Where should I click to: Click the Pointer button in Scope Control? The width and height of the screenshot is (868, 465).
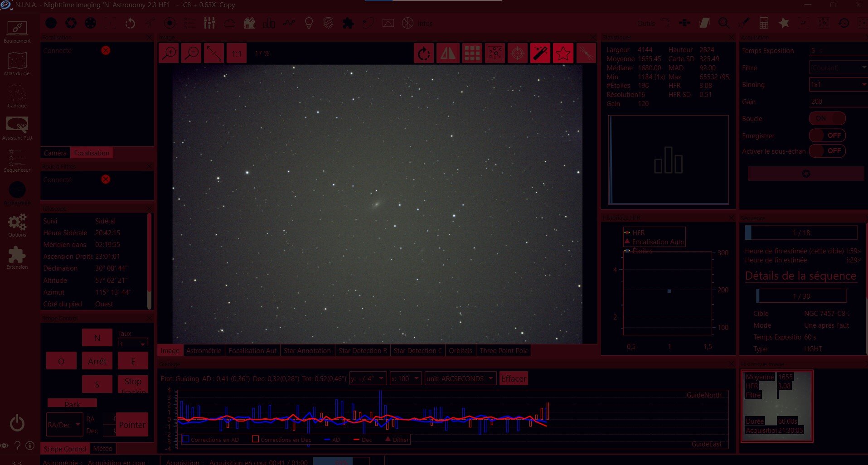(132, 425)
